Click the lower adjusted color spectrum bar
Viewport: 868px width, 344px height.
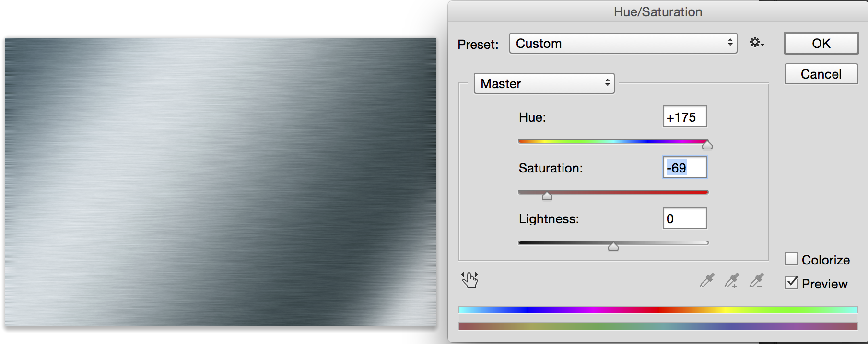[x=658, y=326]
